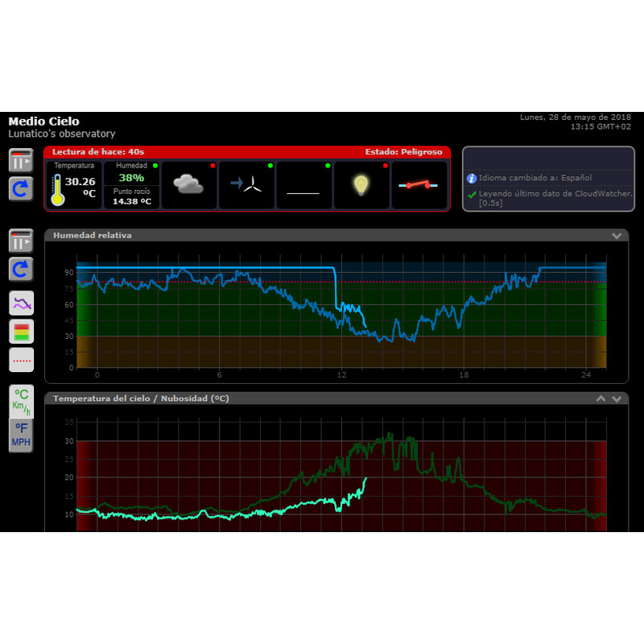644x644 pixels.
Task: Collapse the Humedad relativa panel with chevron
Action: [617, 236]
